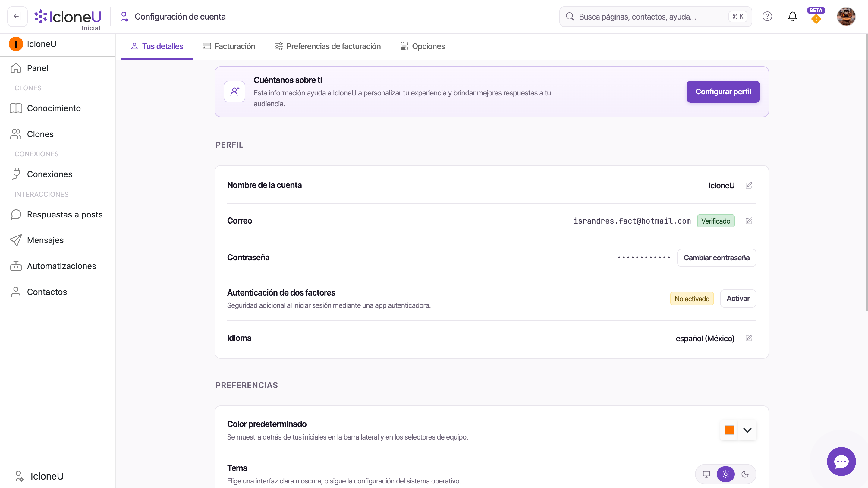
Task: Select the light theme sun option
Action: point(725,474)
